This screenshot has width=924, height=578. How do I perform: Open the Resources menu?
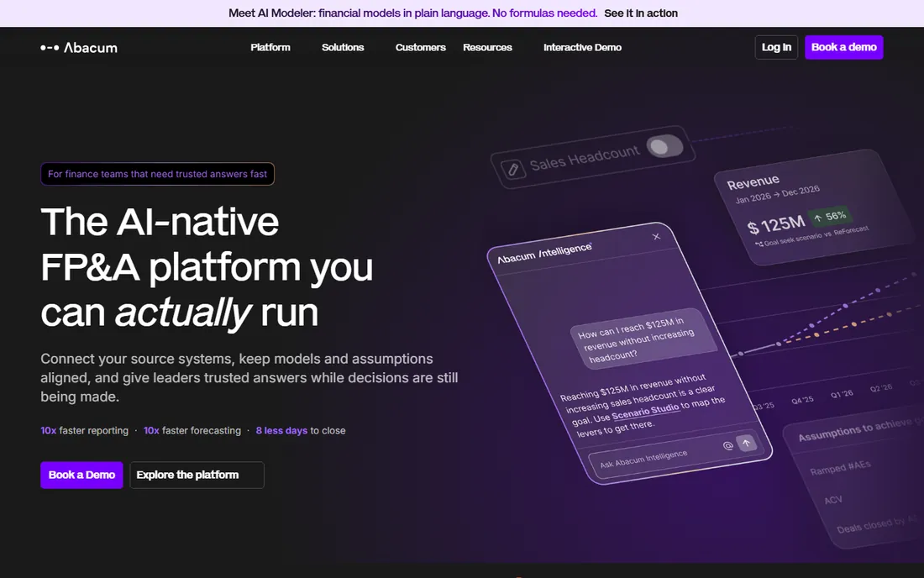pyautogui.click(x=487, y=47)
